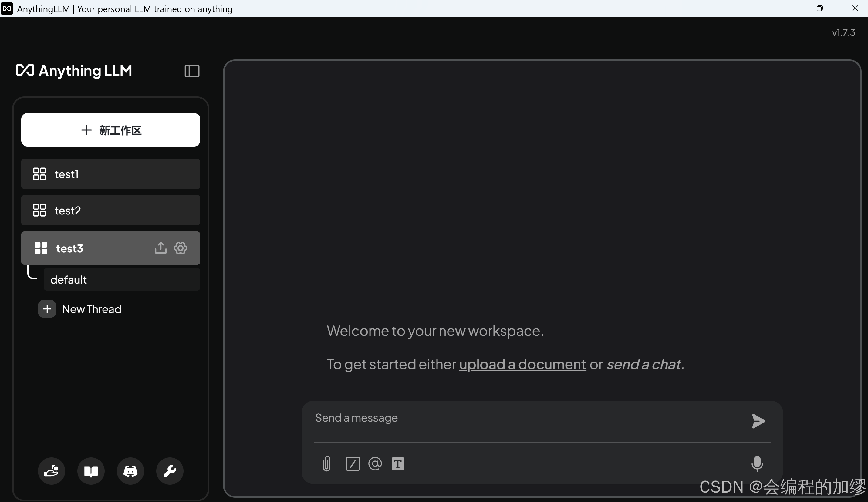Viewport: 868px width, 502px height.
Task: Select the test3 workspace
Action: point(86,248)
